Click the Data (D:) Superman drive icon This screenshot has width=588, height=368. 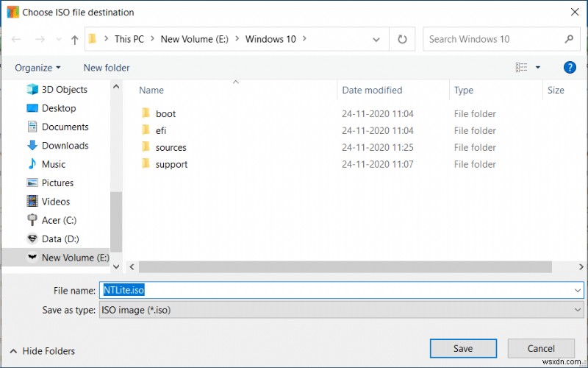32,238
